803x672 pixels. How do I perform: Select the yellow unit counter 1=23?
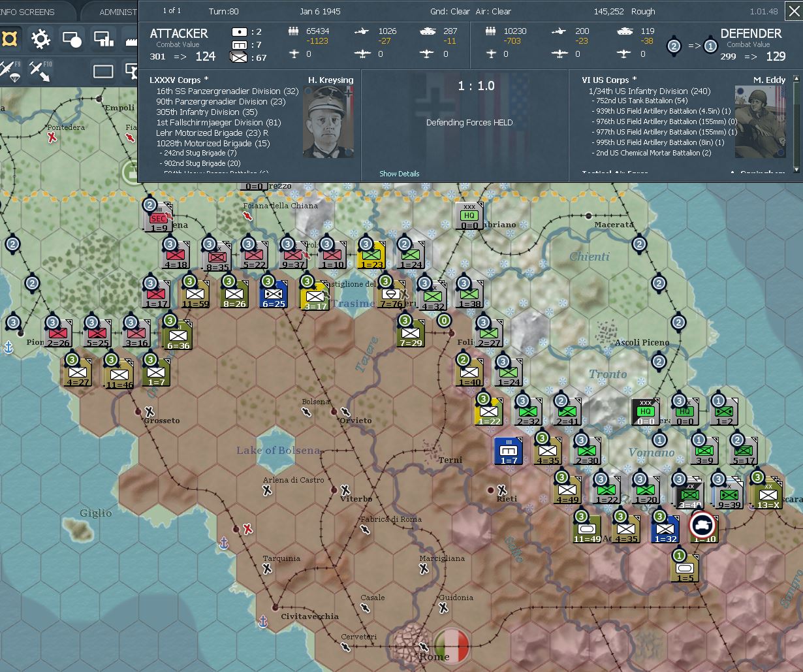[371, 255]
